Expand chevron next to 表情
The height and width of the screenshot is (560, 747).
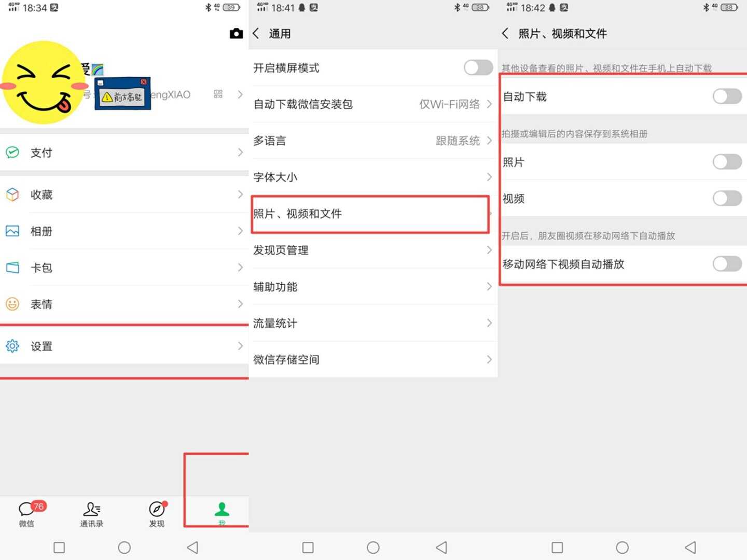240,304
